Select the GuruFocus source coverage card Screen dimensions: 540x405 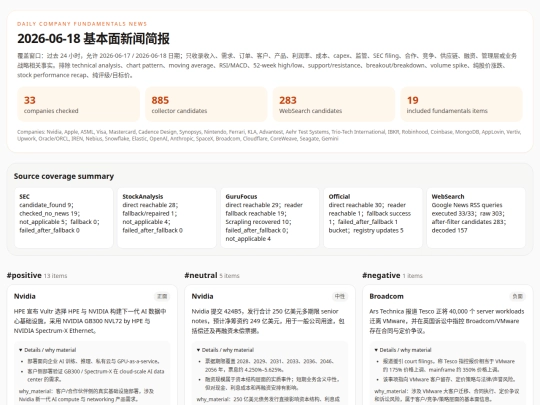tap(270, 218)
